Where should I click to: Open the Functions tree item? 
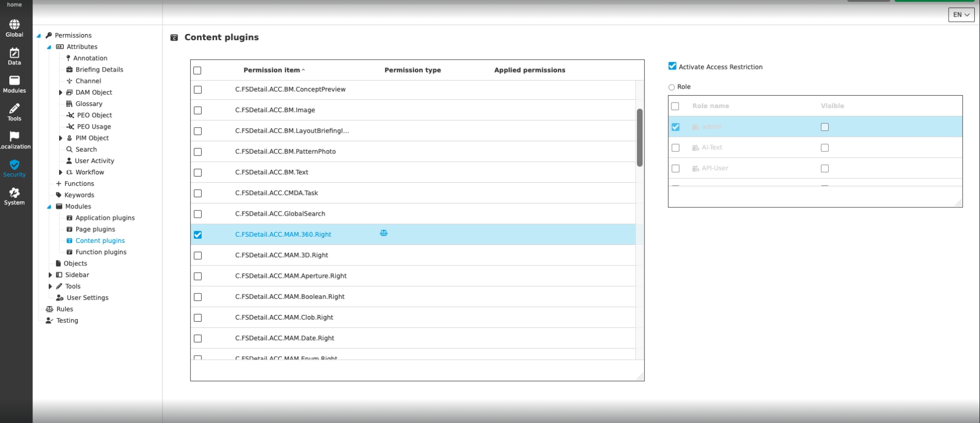click(x=79, y=184)
